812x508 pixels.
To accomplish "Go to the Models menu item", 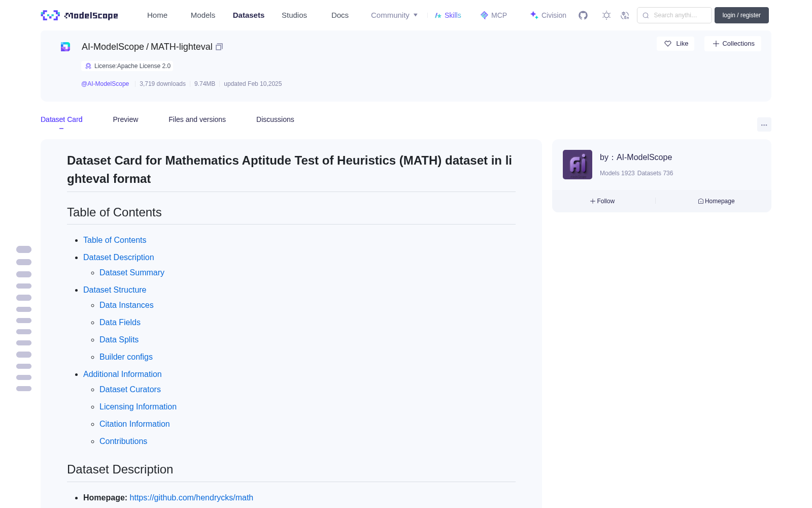I will (203, 15).
